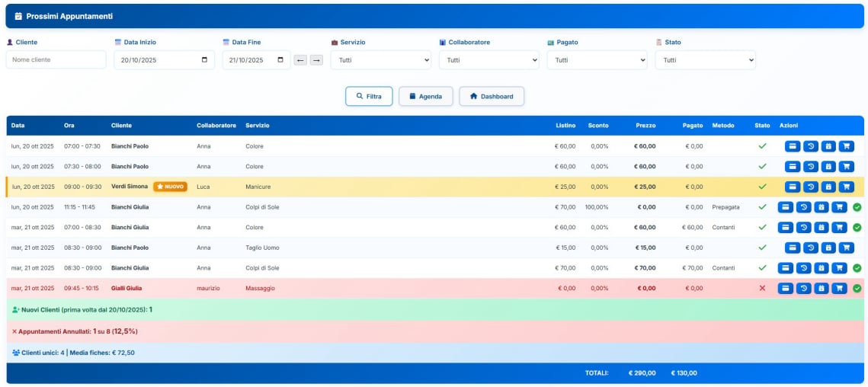
Task: Expand the Servizio dropdown
Action: (x=380, y=60)
